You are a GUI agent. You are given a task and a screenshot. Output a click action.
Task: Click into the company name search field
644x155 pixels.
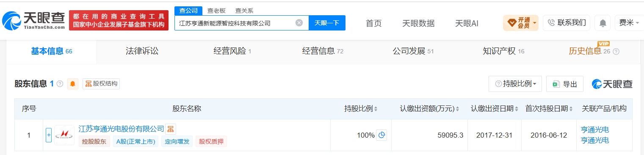(x=236, y=23)
